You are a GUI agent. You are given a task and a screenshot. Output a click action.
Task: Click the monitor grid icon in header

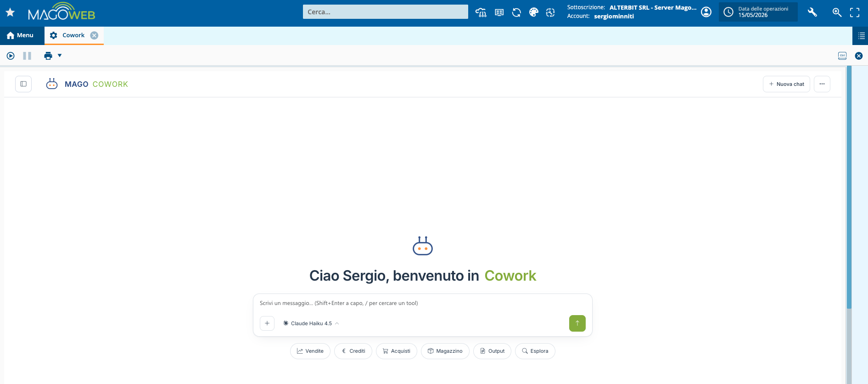[x=499, y=12]
